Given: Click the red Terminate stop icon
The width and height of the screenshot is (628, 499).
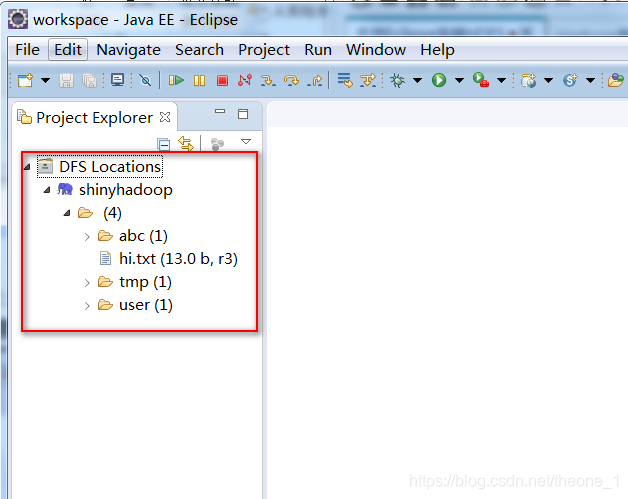Looking at the screenshot, I should [222, 80].
